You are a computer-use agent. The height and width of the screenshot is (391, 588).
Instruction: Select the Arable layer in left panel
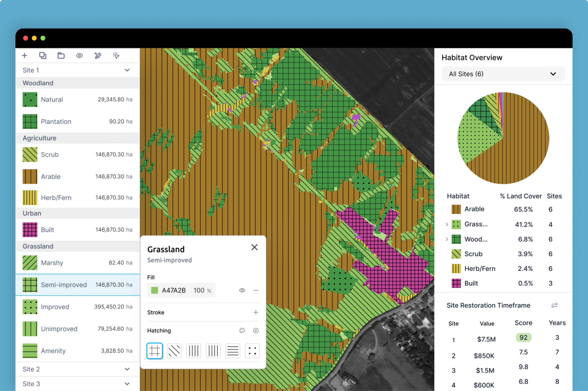click(78, 177)
